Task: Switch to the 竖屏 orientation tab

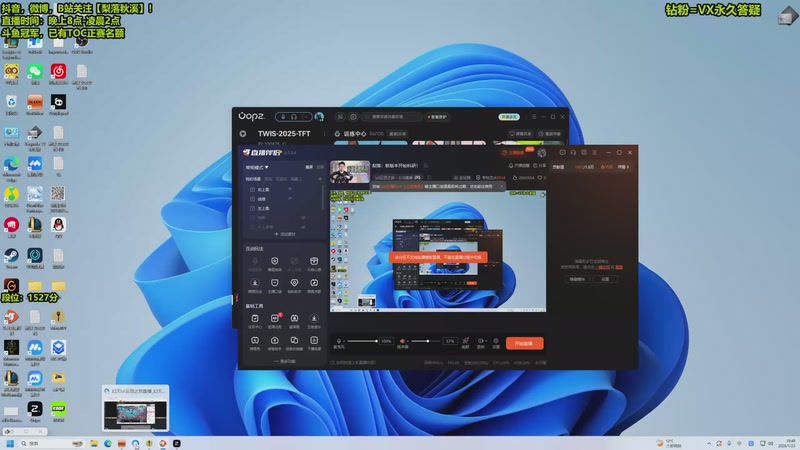Action: tap(320, 167)
